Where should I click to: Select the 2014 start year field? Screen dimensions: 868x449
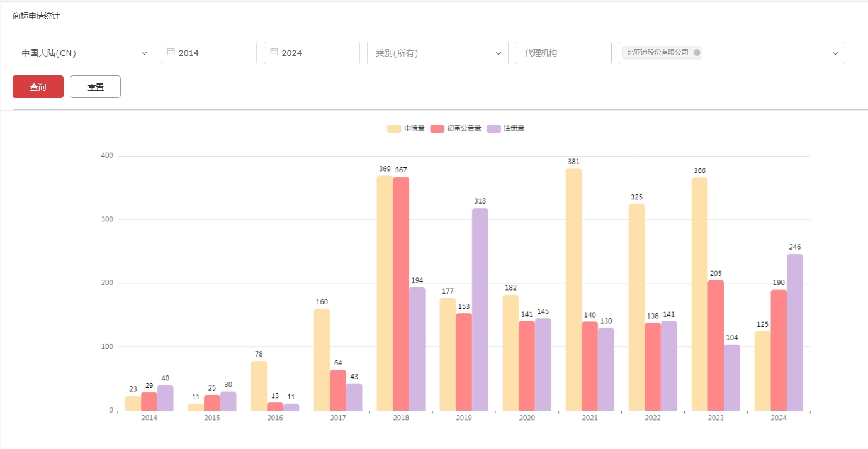(x=214, y=53)
